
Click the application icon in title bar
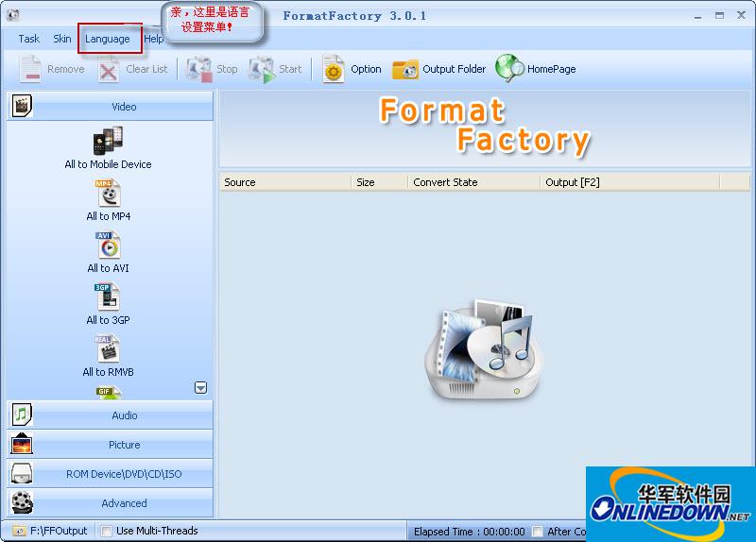[13, 15]
